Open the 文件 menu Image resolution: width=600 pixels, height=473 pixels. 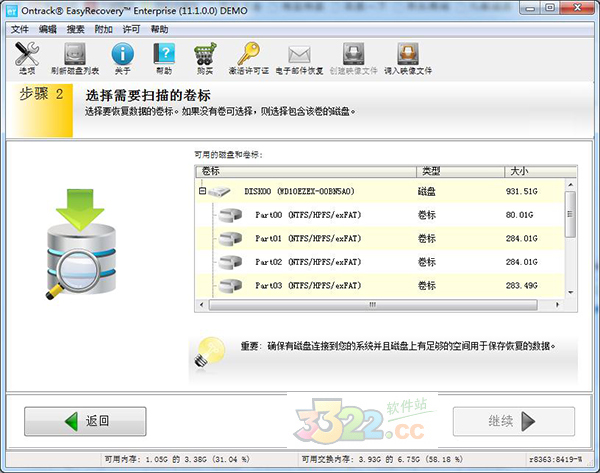coord(20,29)
